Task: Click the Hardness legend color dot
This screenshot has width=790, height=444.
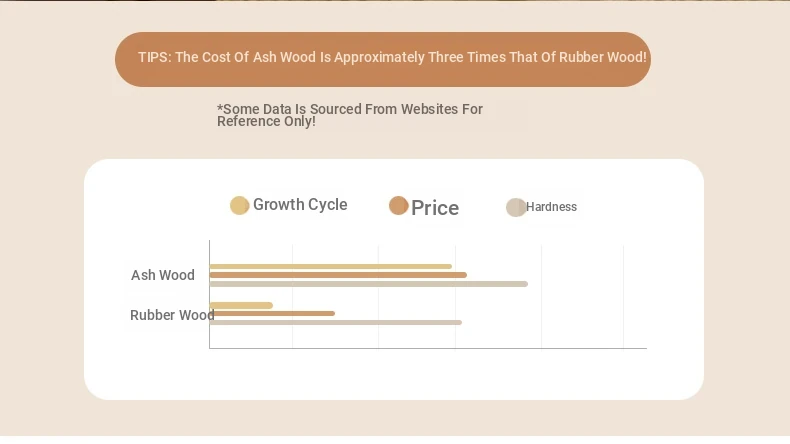Action: coord(515,207)
